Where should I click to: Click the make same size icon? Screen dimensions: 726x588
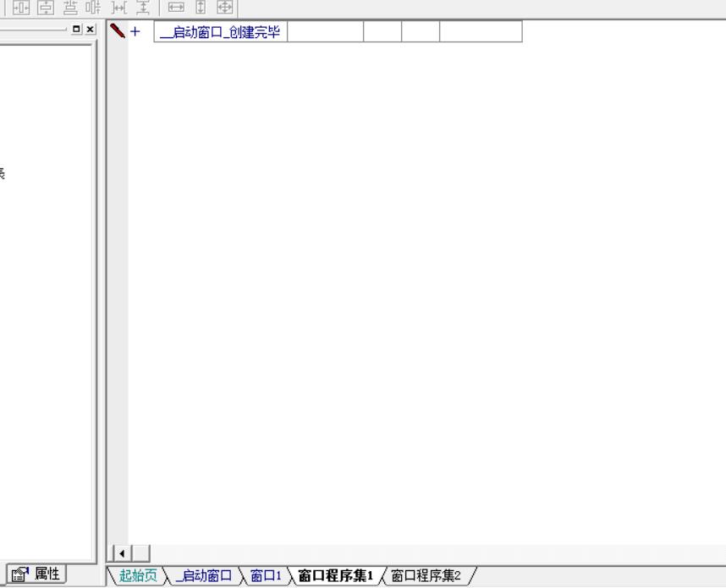tap(224, 8)
